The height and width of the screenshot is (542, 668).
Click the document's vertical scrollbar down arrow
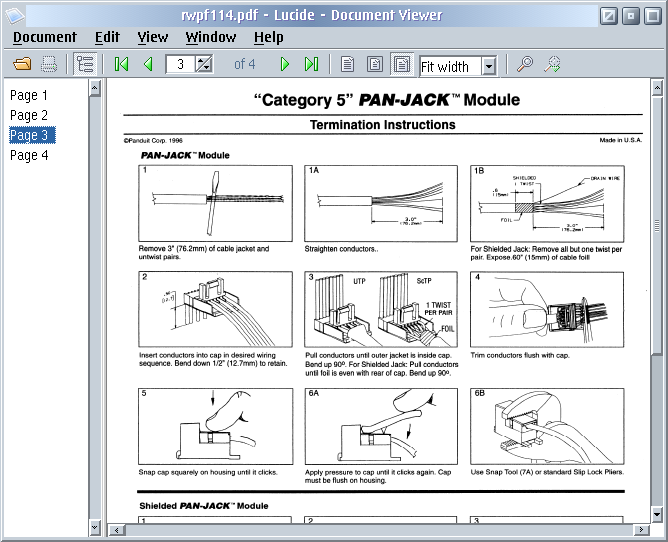point(657,514)
